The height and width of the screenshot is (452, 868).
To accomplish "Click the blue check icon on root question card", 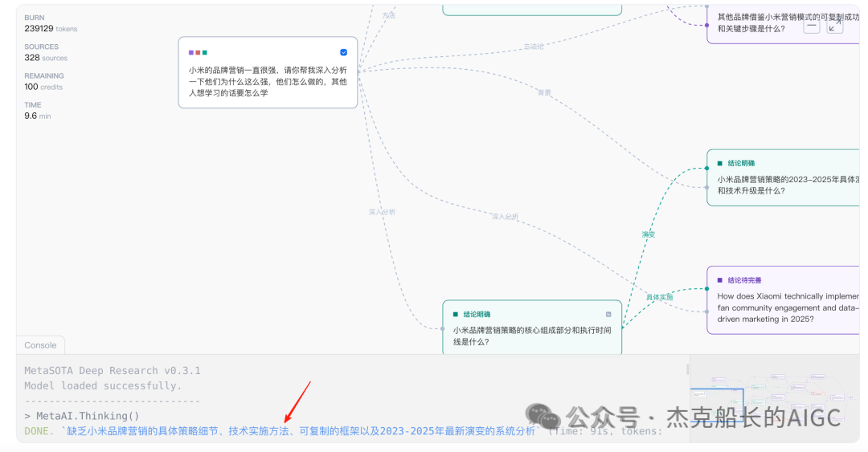I will [x=344, y=52].
